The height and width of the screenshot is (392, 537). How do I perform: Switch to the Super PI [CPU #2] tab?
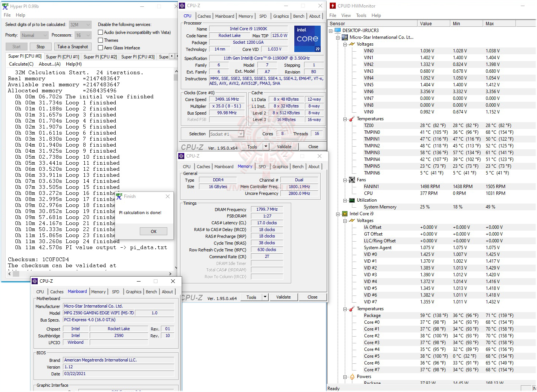pyautogui.click(x=100, y=57)
